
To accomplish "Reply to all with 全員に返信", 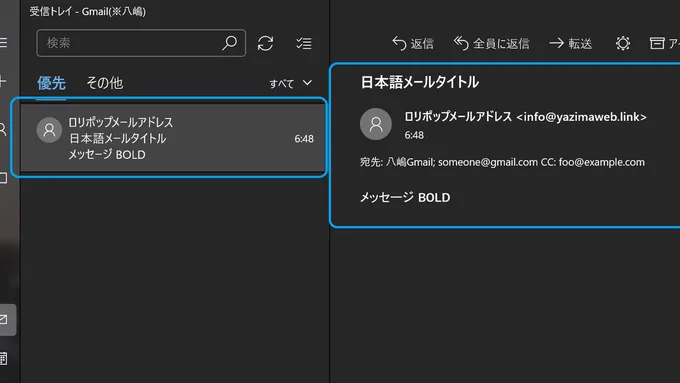I will [491, 43].
